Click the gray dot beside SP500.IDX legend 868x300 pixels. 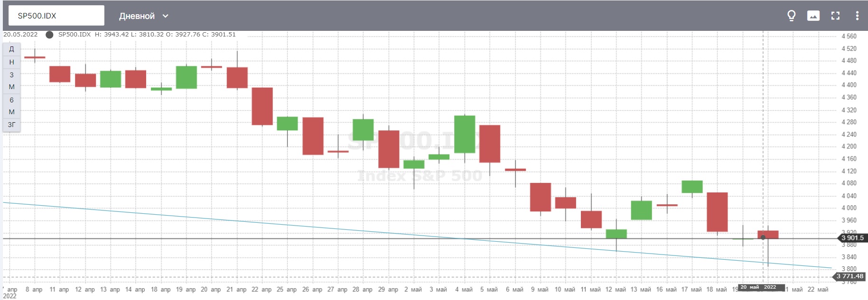click(49, 35)
